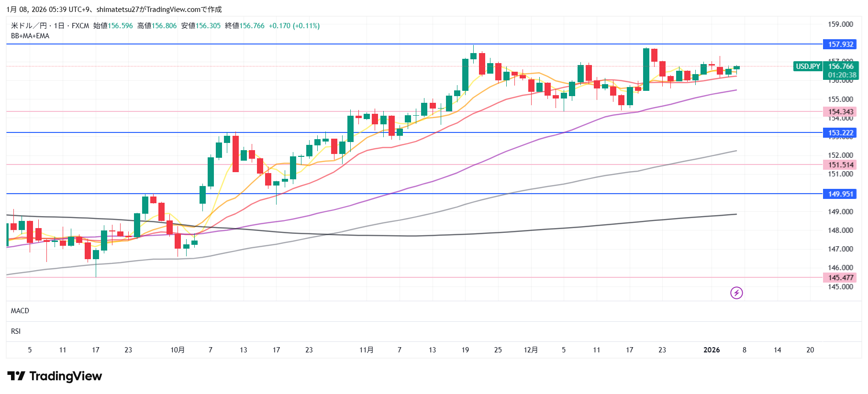Click the purple lightning bolt icon
The width and height of the screenshot is (868, 394).
(x=736, y=293)
